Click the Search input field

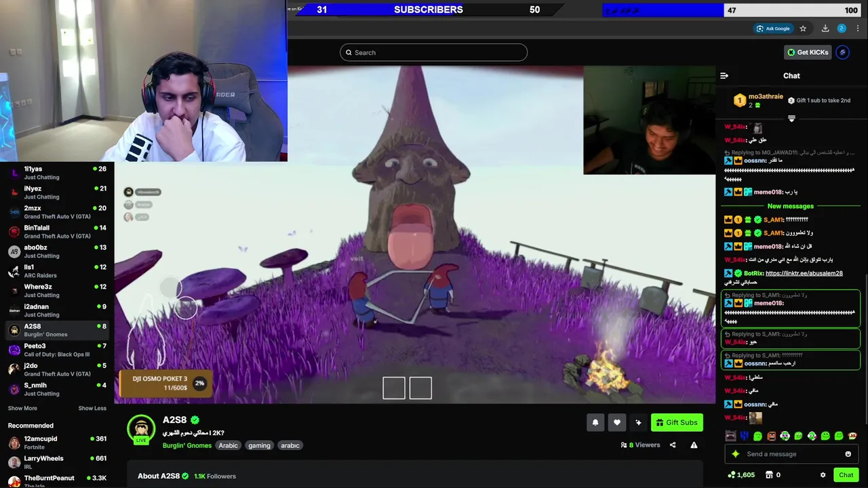433,52
